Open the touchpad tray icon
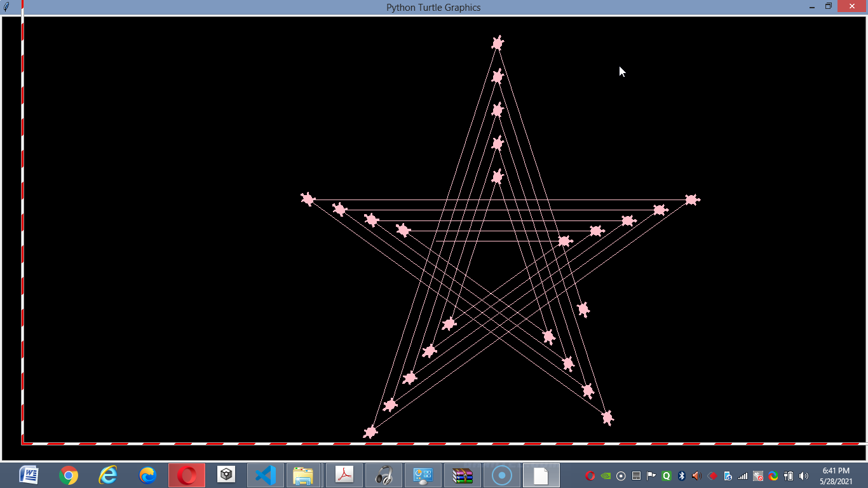The image size is (868, 488). tap(636, 476)
